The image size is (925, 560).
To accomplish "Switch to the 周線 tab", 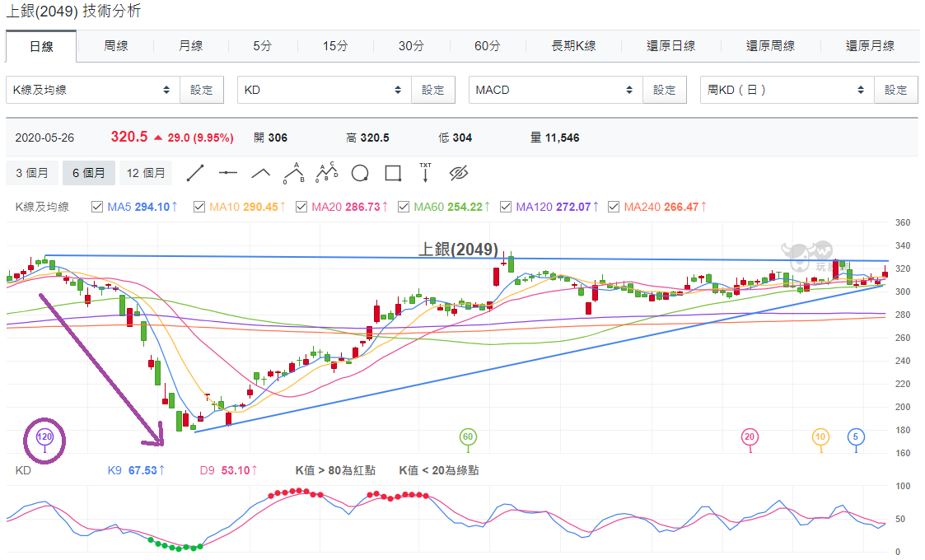I will click(x=116, y=45).
